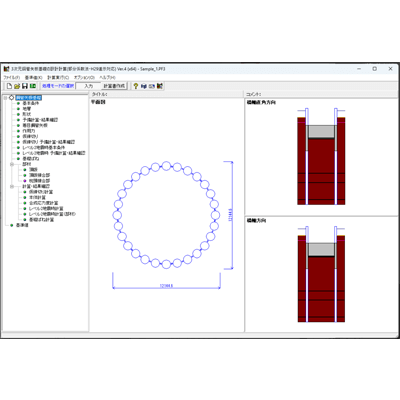Click the green icon next to Save

point(33,86)
